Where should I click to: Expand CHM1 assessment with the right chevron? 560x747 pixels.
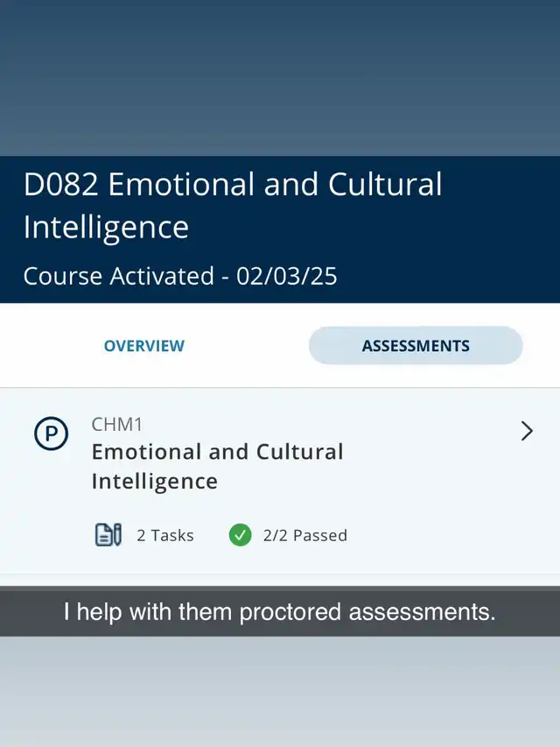(x=527, y=431)
